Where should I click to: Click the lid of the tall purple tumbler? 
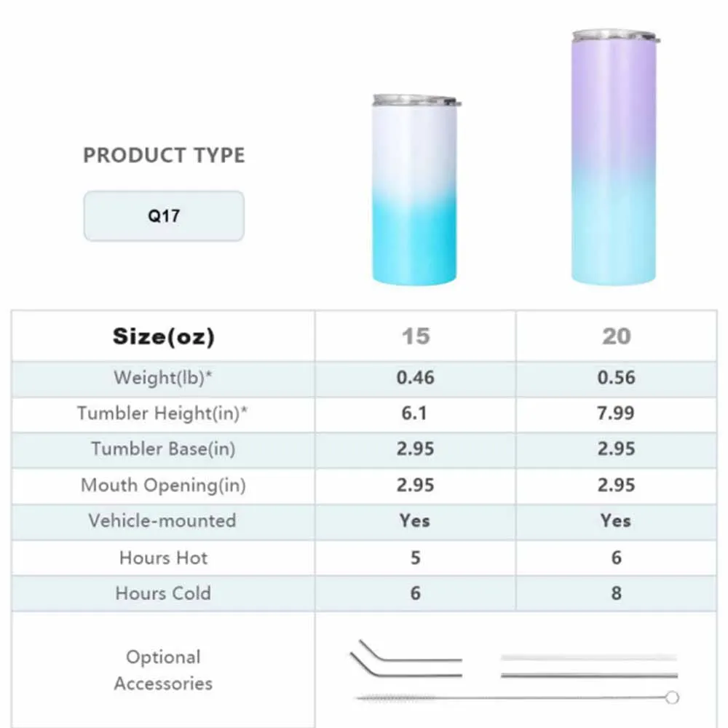point(615,36)
